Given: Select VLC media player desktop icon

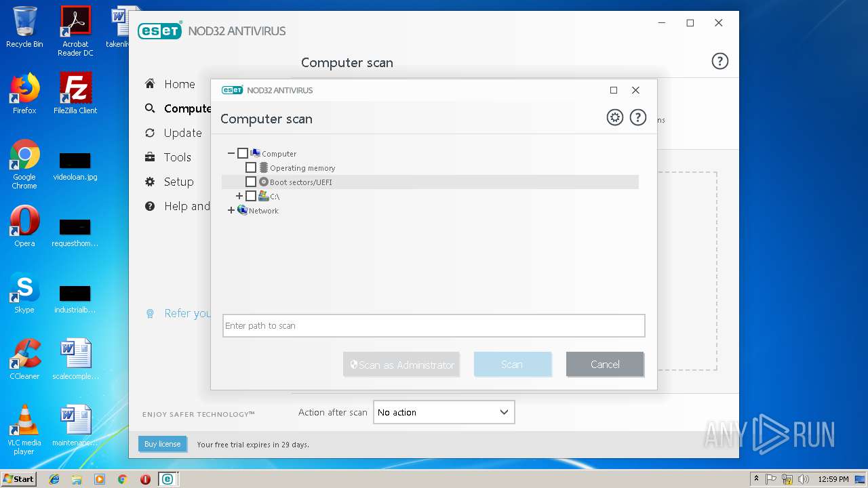Looking at the screenshot, I should 24,430.
